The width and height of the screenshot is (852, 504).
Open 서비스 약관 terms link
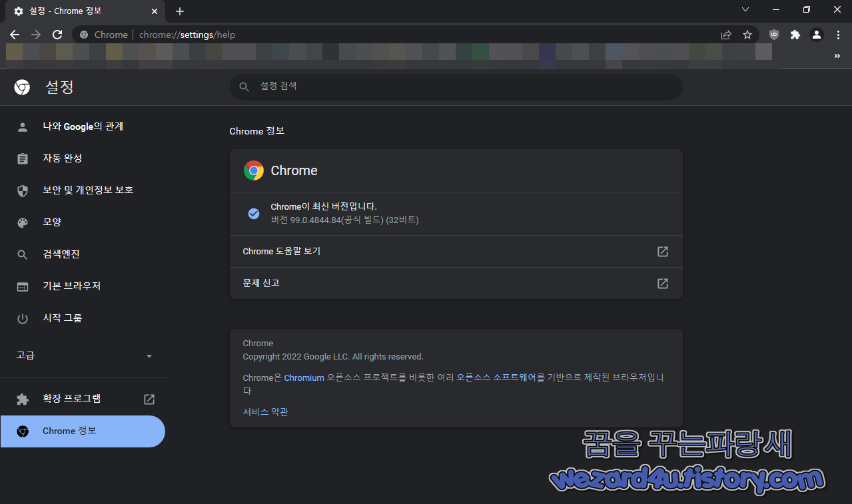(266, 412)
